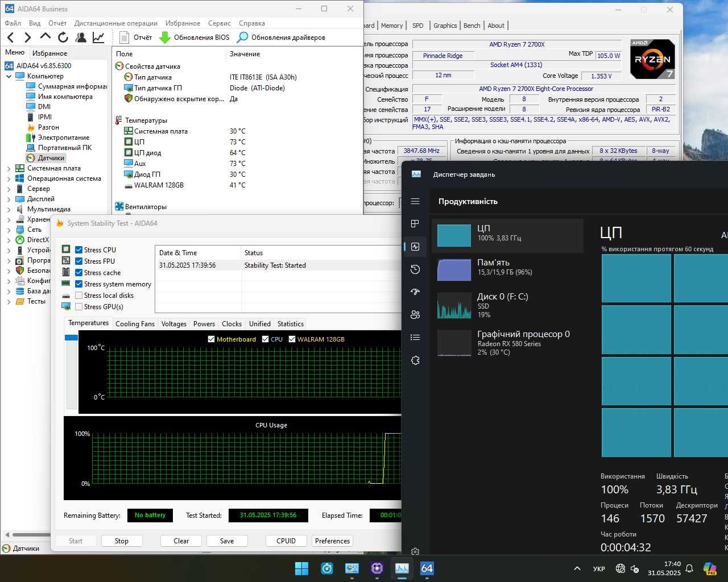Toggle CPU graph legend checkbox

point(266,339)
